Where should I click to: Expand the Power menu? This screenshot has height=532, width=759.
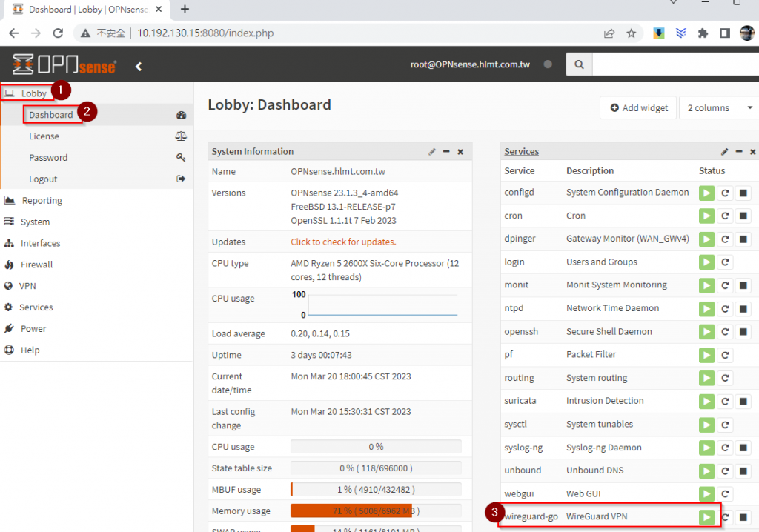click(33, 328)
